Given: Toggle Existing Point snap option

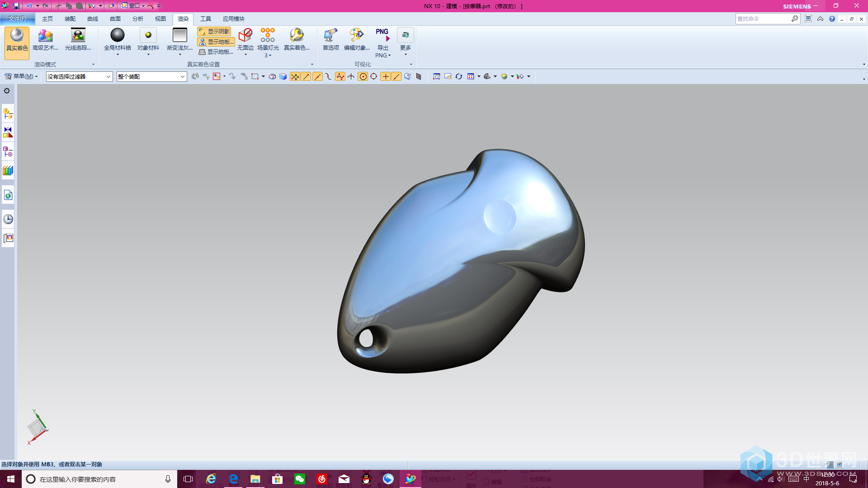Looking at the screenshot, I should (385, 76).
